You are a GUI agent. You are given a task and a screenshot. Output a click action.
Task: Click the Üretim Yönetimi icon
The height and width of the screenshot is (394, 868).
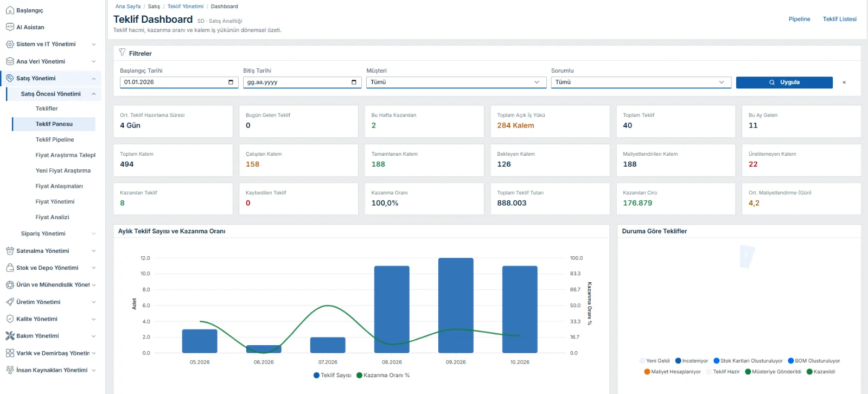10,302
